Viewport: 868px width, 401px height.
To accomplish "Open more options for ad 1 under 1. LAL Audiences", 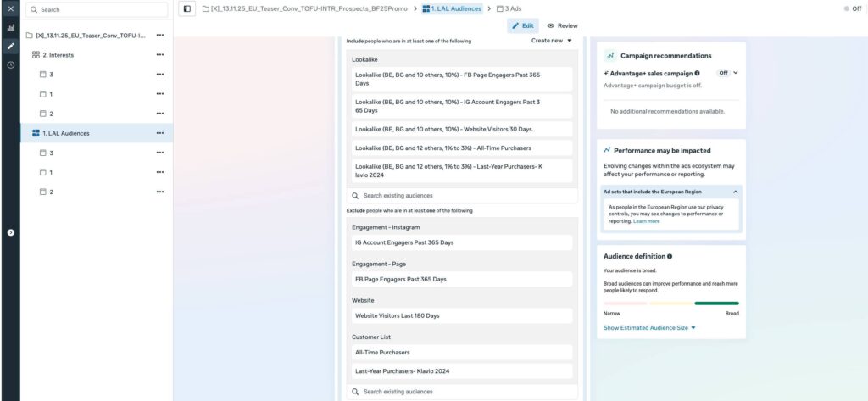I will [x=160, y=172].
